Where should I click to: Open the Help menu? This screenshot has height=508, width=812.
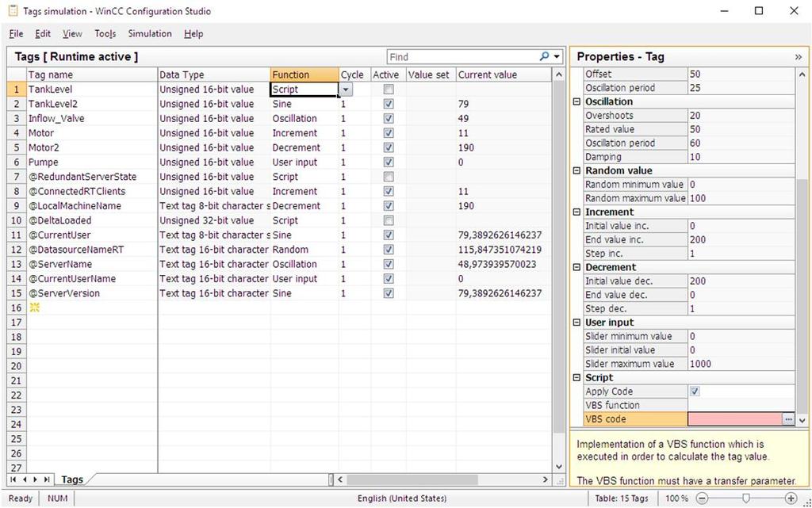(x=193, y=33)
